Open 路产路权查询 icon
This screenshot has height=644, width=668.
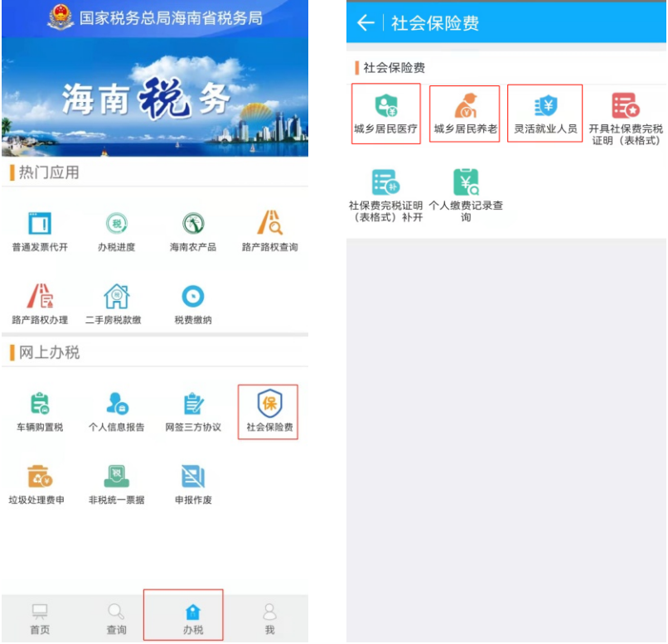269,222
